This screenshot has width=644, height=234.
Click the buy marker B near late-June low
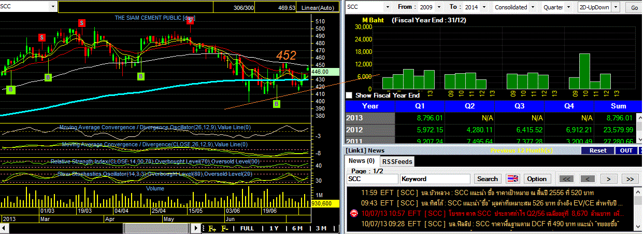click(x=277, y=104)
